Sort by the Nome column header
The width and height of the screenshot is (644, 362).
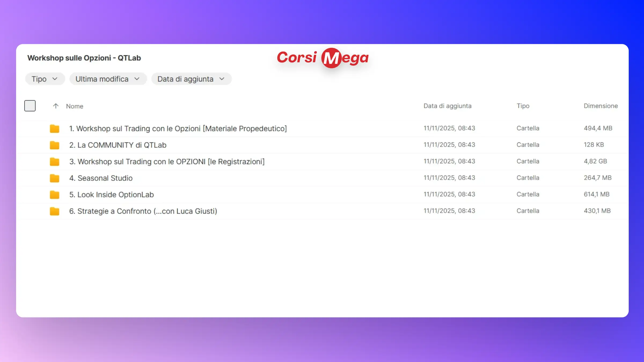75,106
